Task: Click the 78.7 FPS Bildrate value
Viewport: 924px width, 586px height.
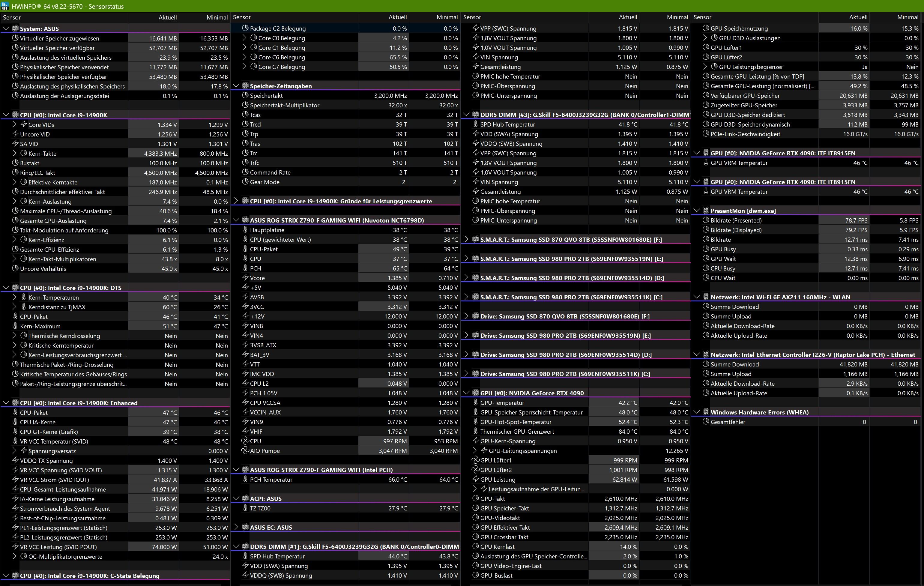Action: coord(856,220)
